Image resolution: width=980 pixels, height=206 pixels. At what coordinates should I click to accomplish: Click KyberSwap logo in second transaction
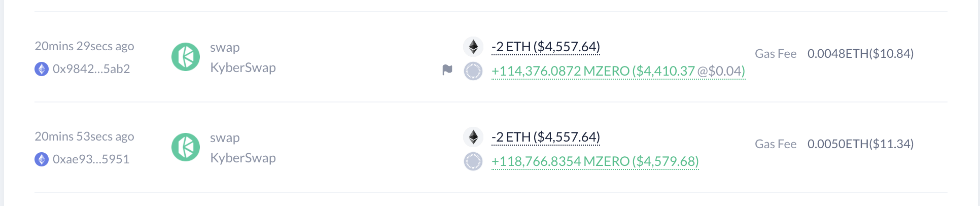coord(186,147)
